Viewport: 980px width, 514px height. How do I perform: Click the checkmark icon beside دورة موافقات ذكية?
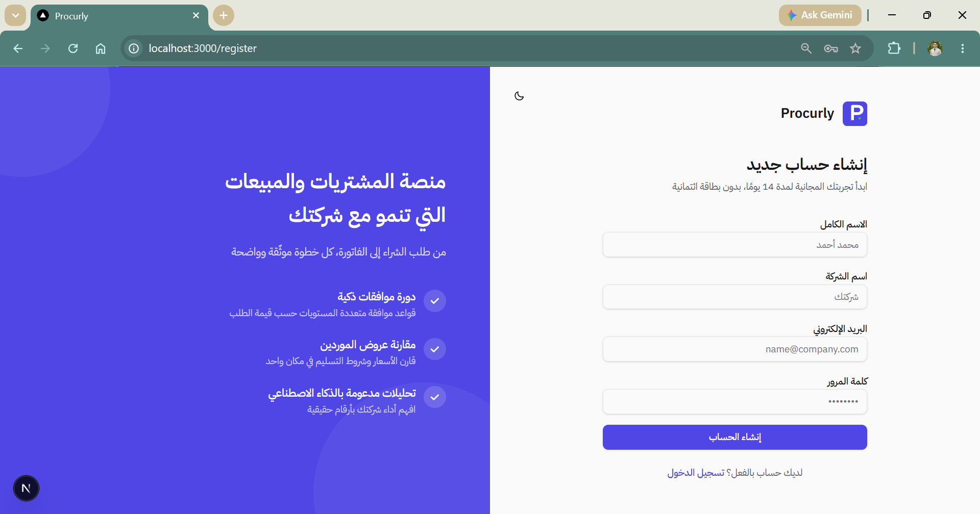[x=435, y=301]
